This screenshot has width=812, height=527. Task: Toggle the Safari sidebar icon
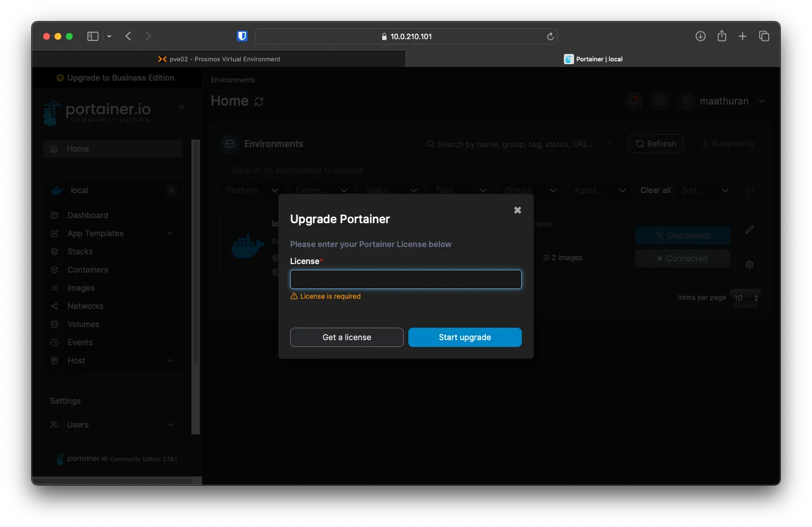93,36
